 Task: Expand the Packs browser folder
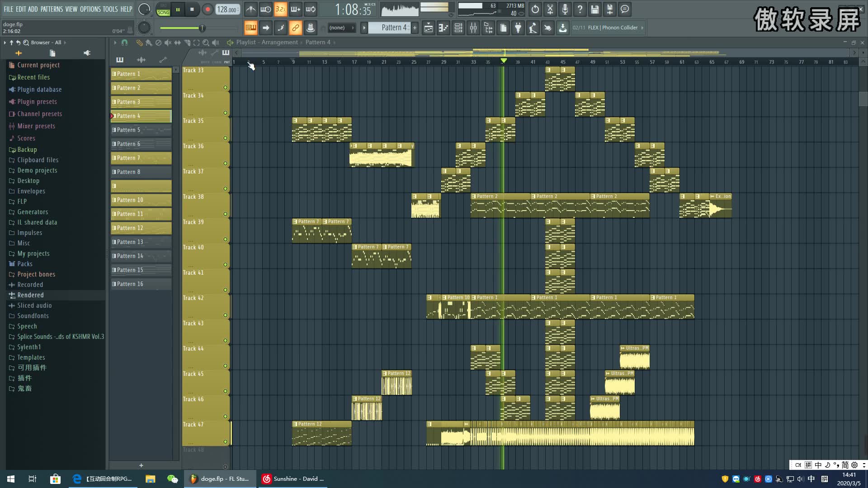(25, 264)
